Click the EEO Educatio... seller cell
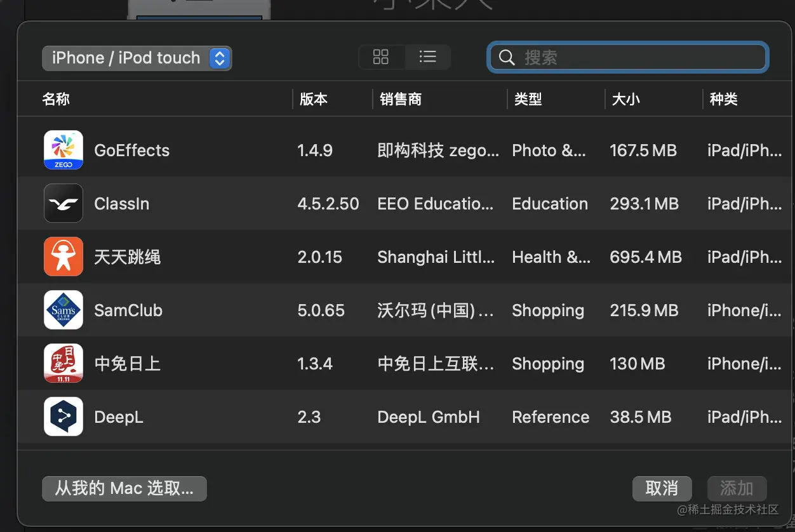The image size is (795, 532). tap(436, 204)
